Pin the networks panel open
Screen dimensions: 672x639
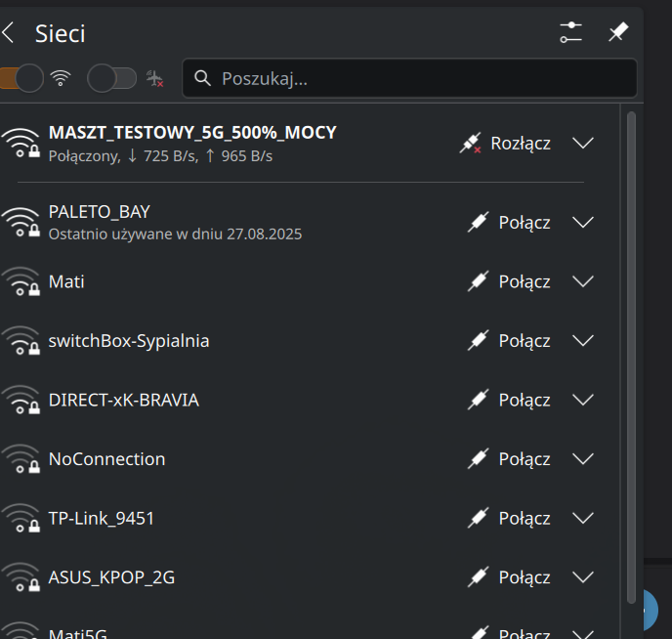point(617,32)
